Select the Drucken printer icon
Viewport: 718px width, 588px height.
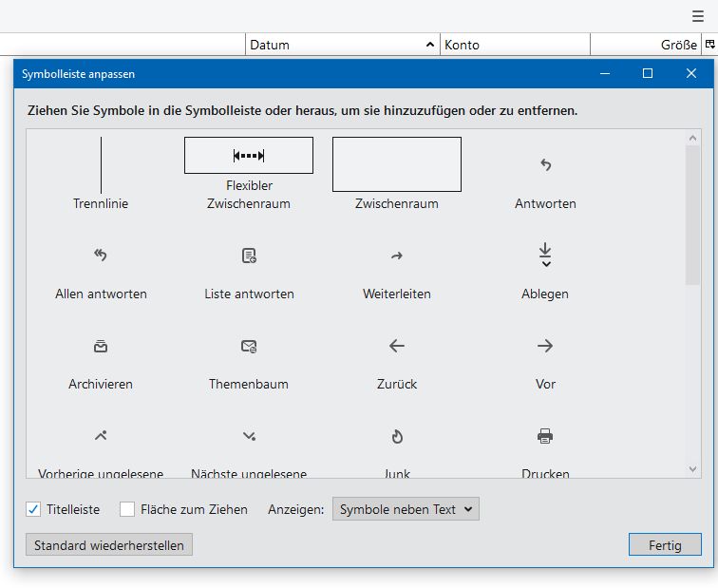pyautogui.click(x=545, y=437)
